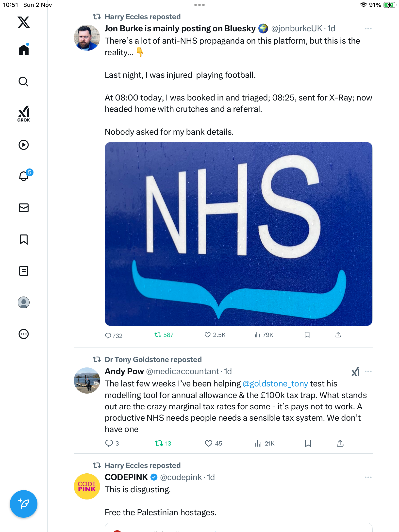
Task: Open the @goldstone_tony mention link
Action: click(275, 384)
